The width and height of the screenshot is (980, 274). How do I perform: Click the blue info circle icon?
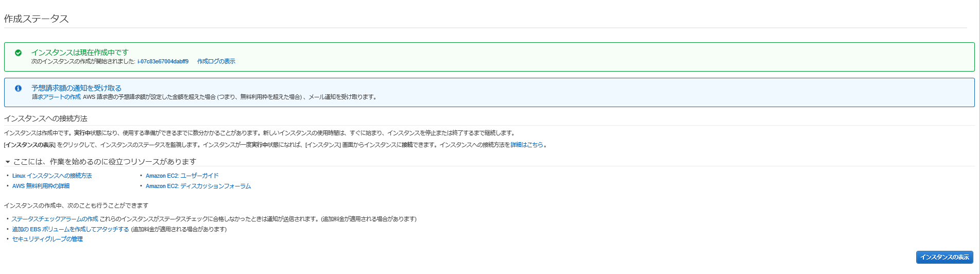[x=18, y=88]
